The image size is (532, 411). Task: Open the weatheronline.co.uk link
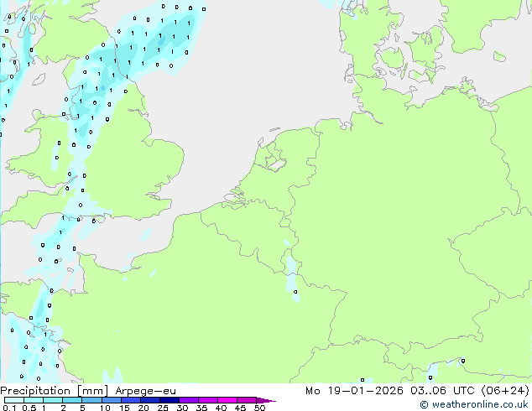(x=474, y=404)
